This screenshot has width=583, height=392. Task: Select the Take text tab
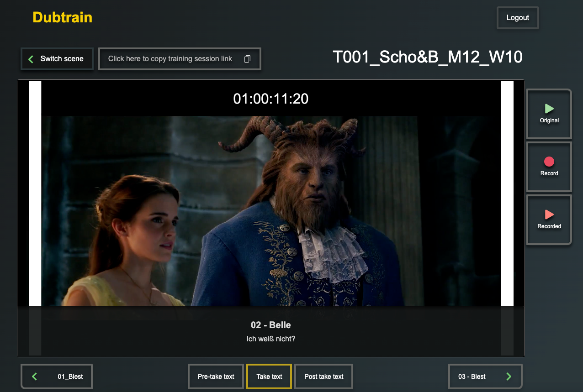click(x=269, y=376)
